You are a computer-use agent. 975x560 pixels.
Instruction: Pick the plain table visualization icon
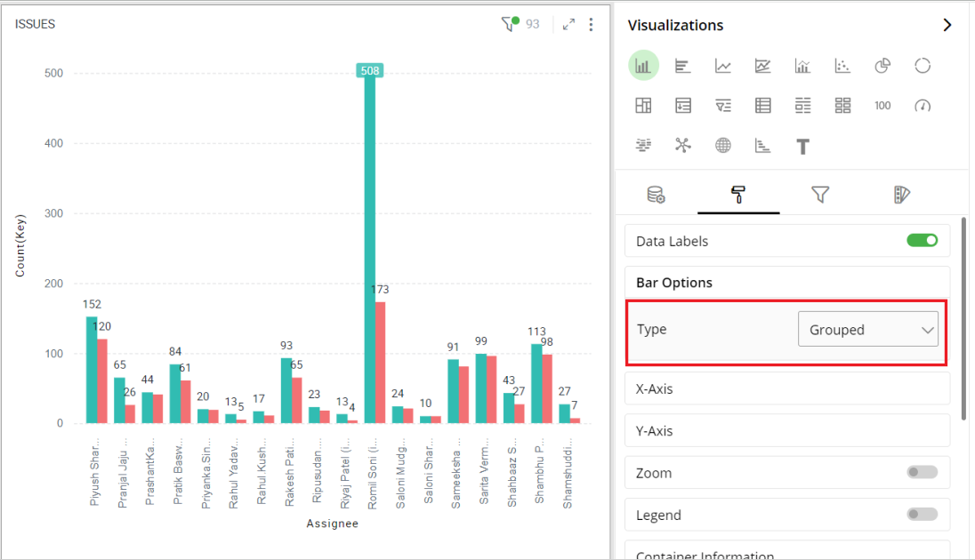762,106
